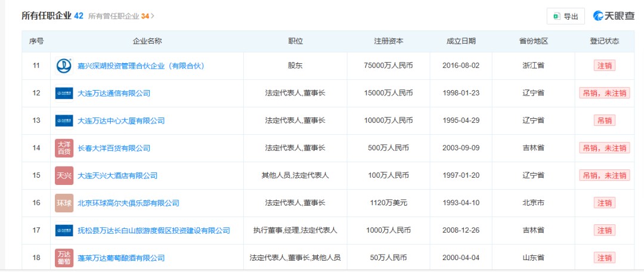The image size is (644, 272).
Task: Click the 环球 company logo tile
Action: coord(64,203)
